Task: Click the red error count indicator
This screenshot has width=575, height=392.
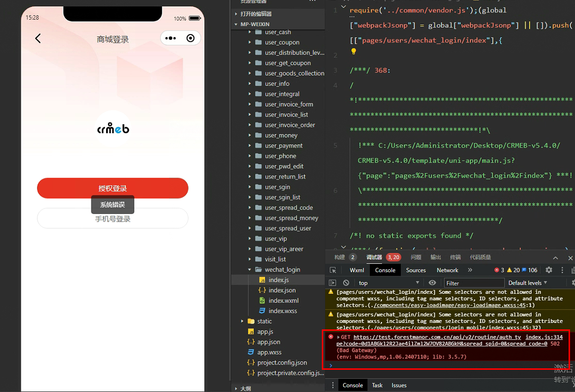Action: click(499, 270)
